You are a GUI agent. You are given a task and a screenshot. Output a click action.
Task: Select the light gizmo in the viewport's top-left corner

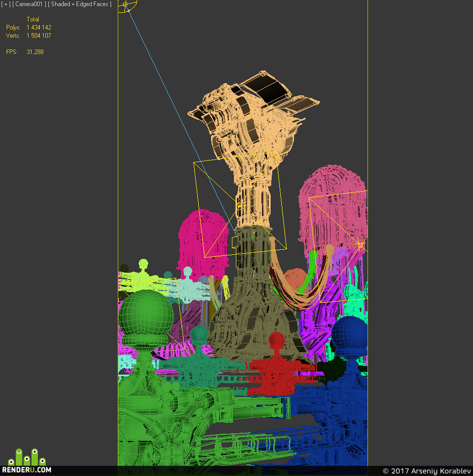tap(126, 5)
